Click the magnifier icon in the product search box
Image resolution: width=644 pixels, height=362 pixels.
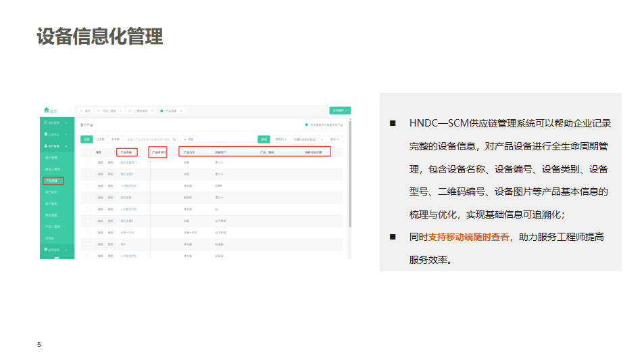tap(174, 139)
